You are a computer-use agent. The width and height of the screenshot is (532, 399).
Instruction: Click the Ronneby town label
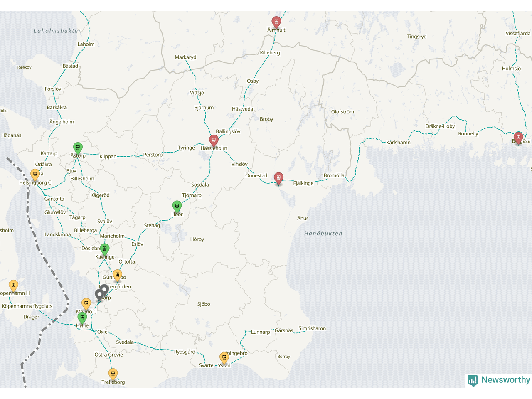click(468, 134)
